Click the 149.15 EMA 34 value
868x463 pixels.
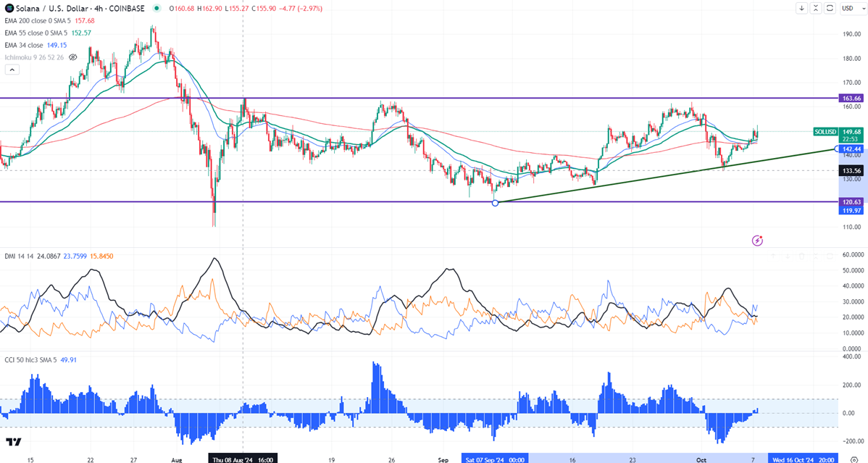[x=57, y=45]
